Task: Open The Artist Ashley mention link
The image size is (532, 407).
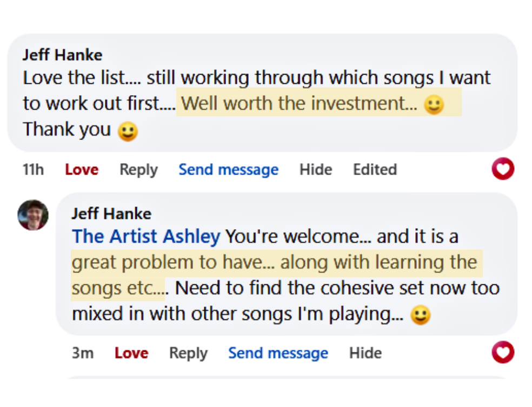Action: click(x=146, y=237)
